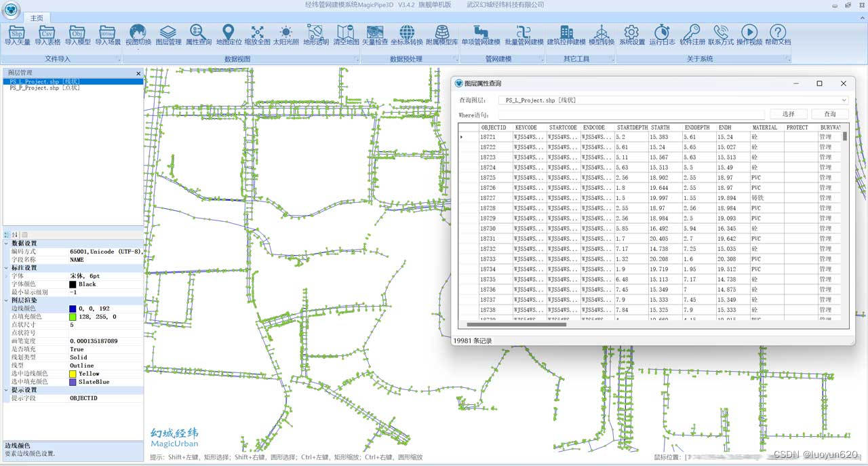868x466 pixels.
Task: Click the blue 边线颜色 swatch
Action: (73, 309)
